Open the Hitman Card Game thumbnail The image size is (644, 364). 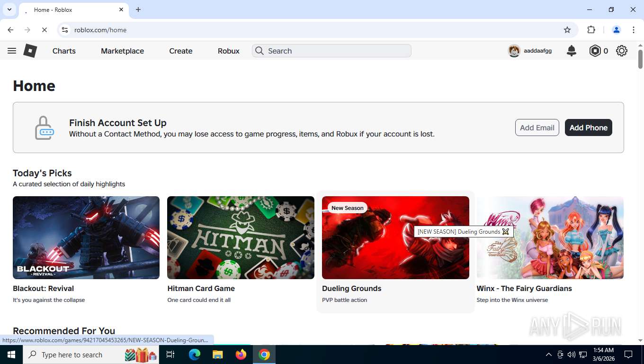click(241, 237)
